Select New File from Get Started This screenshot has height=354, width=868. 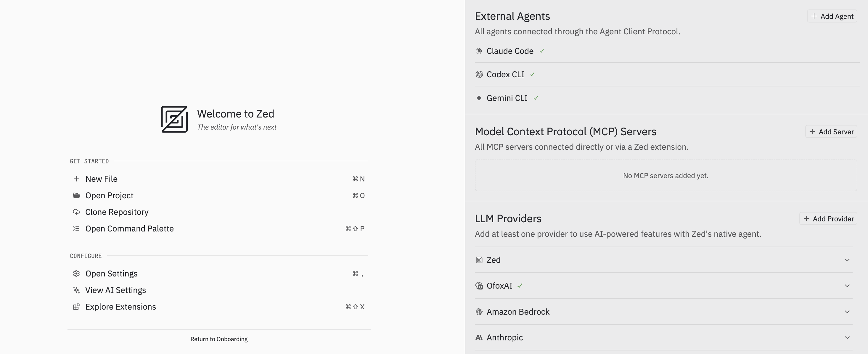pos(102,179)
